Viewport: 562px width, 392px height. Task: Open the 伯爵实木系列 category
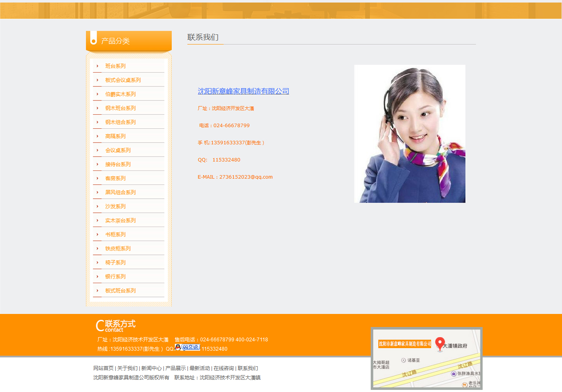(120, 94)
